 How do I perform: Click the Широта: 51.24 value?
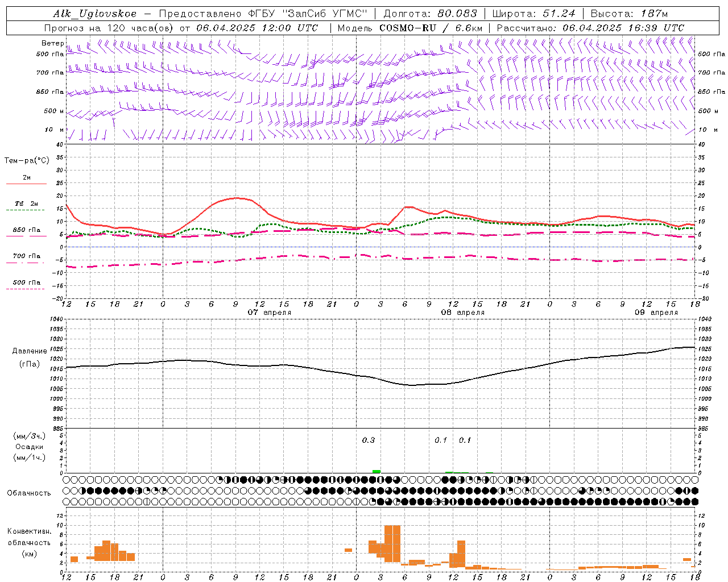pos(533,14)
